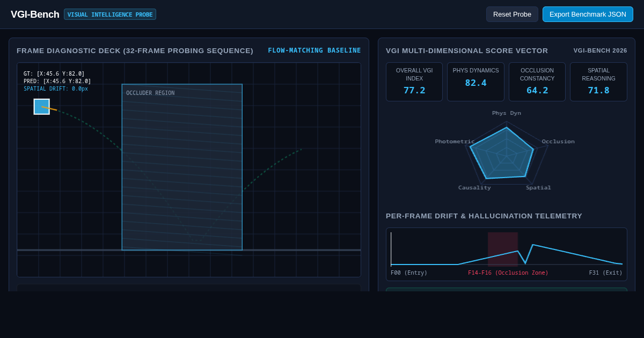Screen dimensions: 644x338
Task: Click the F00 (Entry) axis label
Action: click(x=409, y=273)
